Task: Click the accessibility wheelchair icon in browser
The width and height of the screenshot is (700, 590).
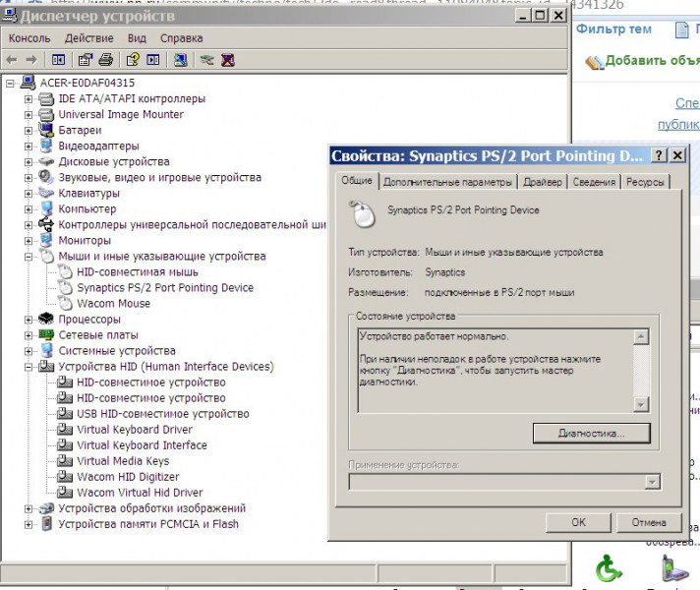Action: tap(608, 567)
